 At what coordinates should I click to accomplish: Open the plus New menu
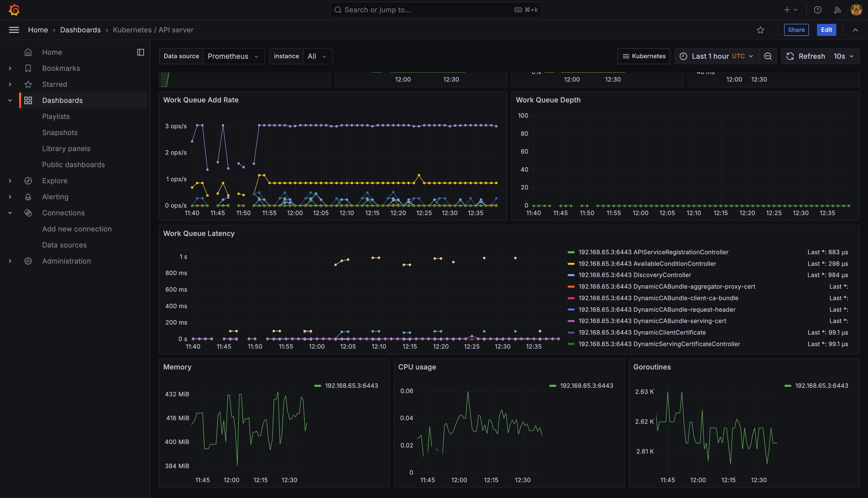[790, 10]
